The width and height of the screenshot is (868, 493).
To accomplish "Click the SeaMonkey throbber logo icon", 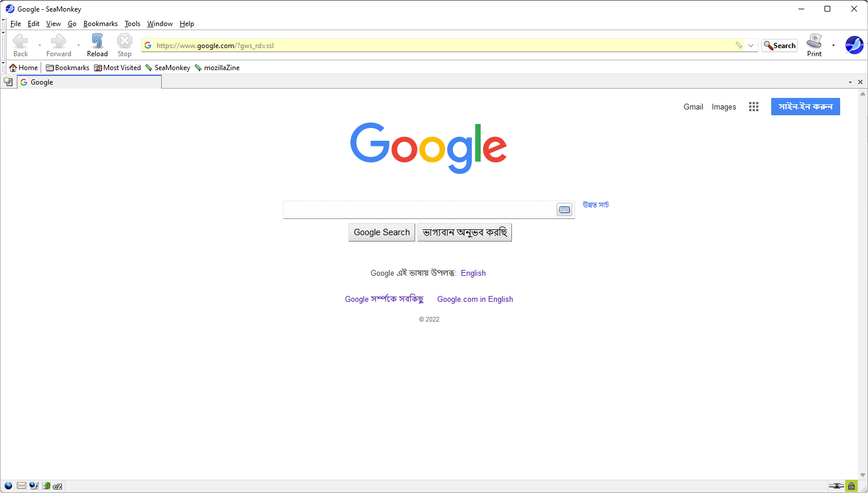I will [x=854, y=45].
